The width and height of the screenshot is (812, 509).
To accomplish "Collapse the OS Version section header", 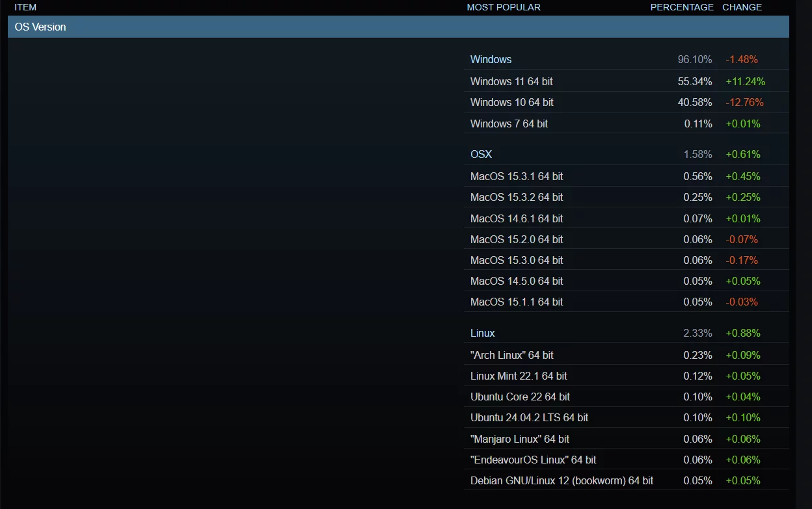I will point(398,27).
